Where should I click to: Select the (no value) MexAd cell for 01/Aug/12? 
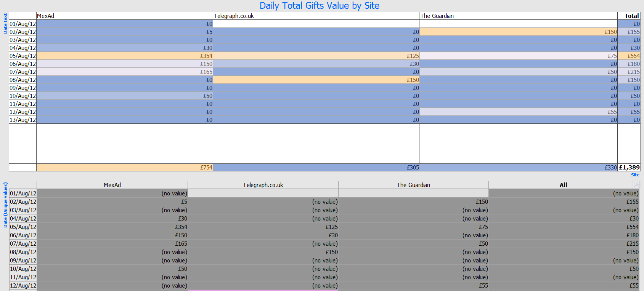pos(112,193)
